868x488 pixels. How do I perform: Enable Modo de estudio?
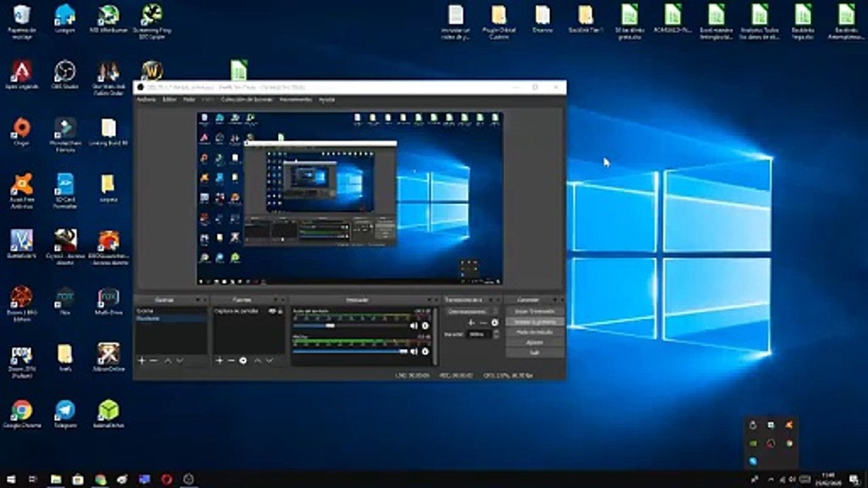click(x=534, y=332)
